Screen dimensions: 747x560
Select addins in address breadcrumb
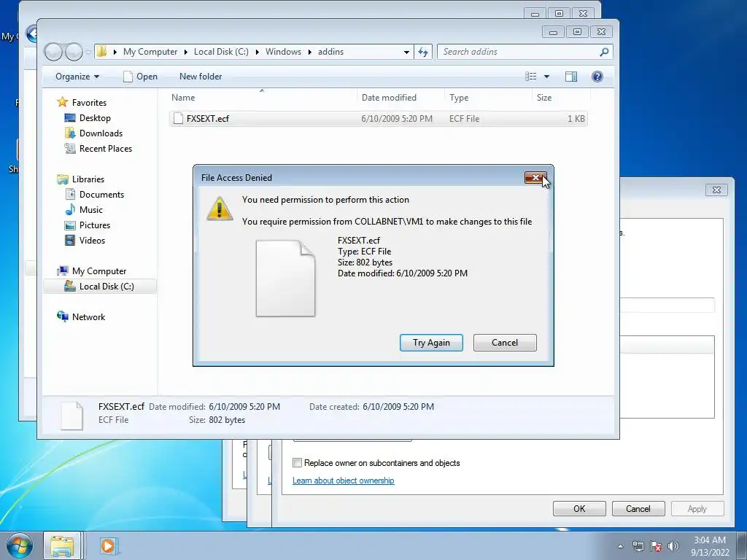pyautogui.click(x=330, y=52)
